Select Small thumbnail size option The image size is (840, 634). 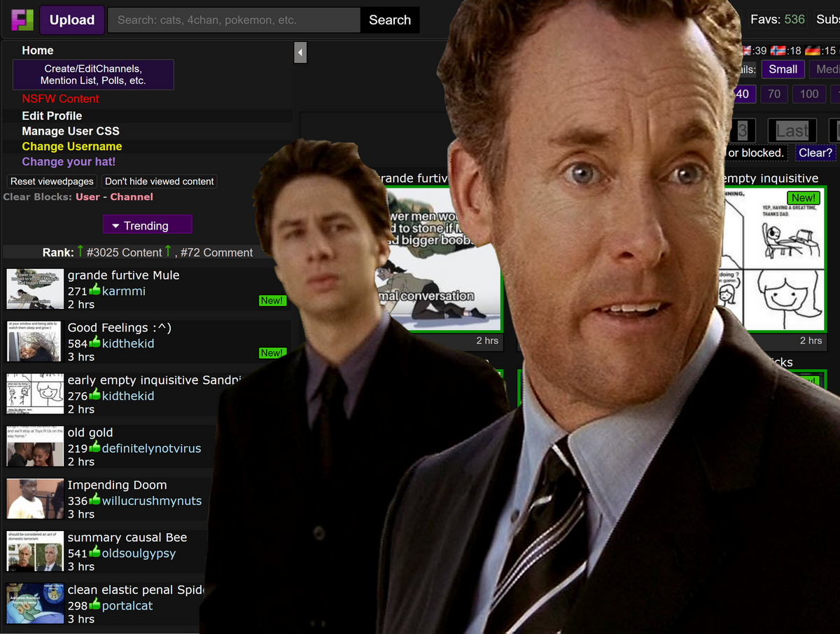coord(783,69)
